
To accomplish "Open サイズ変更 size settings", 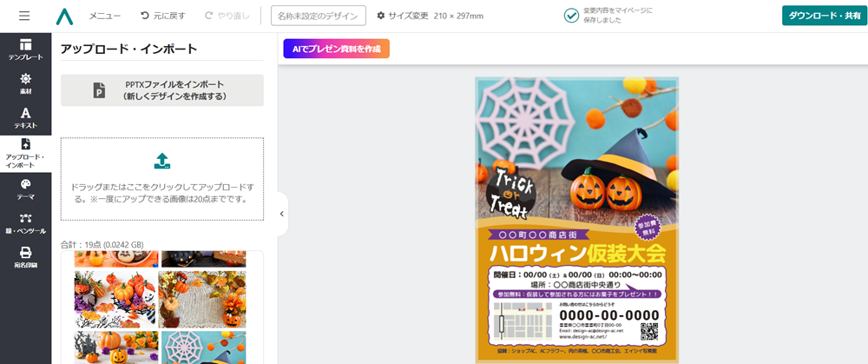I will 403,16.
